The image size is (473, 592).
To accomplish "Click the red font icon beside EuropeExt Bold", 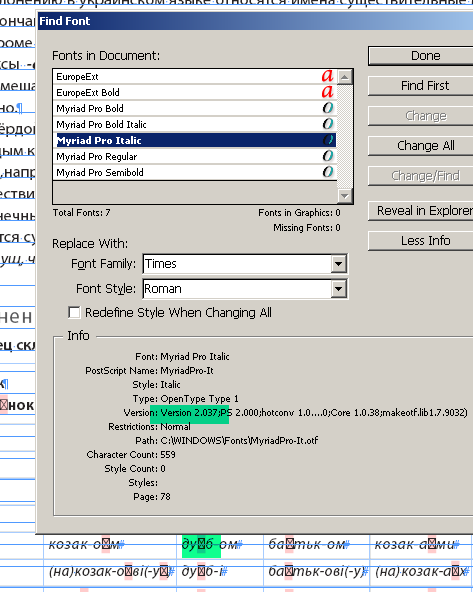I will point(327,92).
